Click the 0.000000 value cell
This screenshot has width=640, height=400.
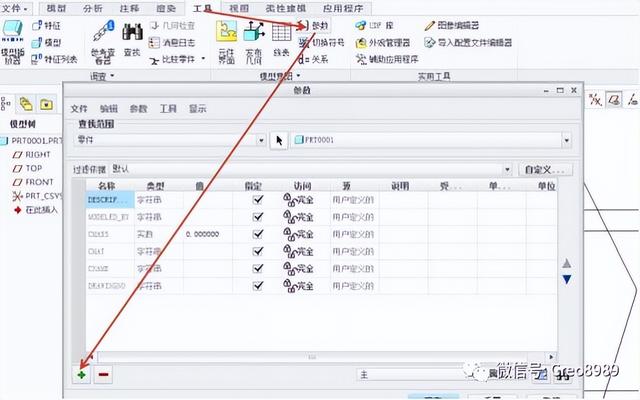(x=208, y=234)
